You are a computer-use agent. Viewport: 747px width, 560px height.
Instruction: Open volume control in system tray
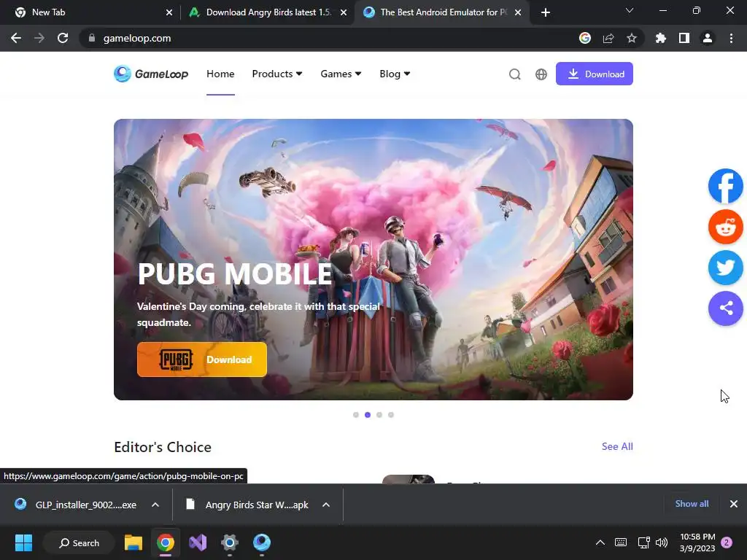click(662, 542)
